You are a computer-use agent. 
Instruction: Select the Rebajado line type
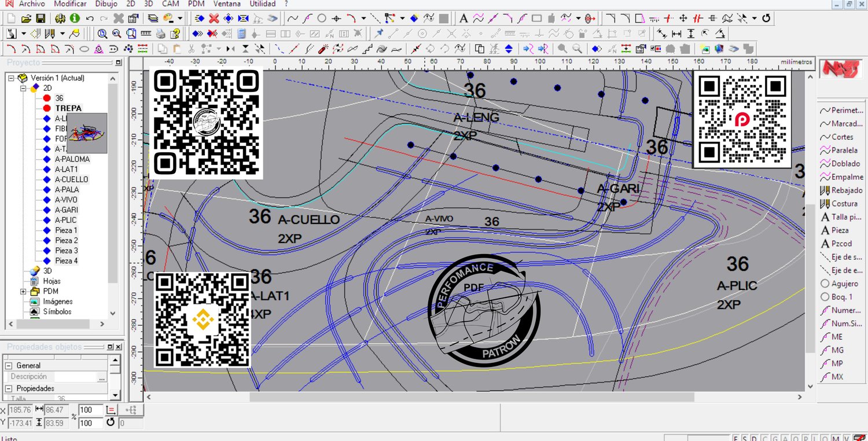pos(842,190)
